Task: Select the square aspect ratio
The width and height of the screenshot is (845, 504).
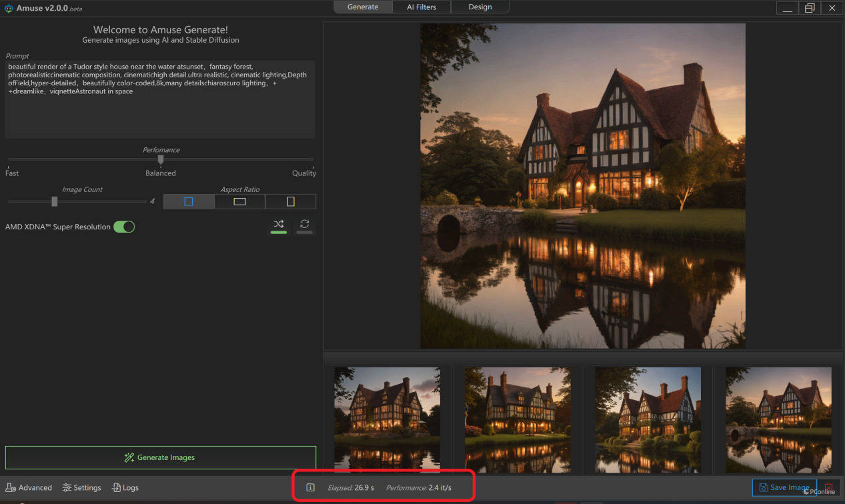Action: tap(189, 201)
